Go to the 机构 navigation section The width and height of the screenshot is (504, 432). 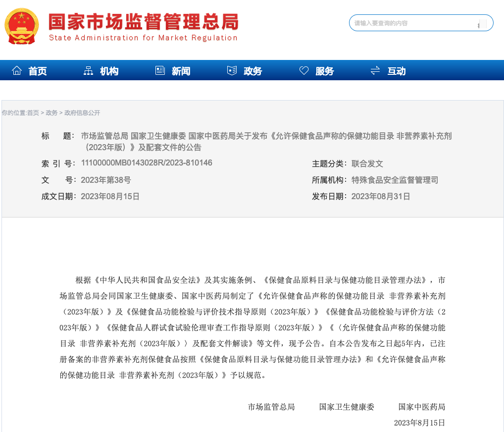[x=109, y=71]
